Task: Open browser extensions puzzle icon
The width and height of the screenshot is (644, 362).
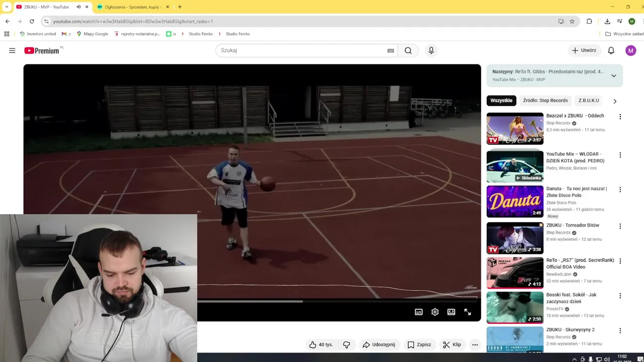Action: click(589, 21)
